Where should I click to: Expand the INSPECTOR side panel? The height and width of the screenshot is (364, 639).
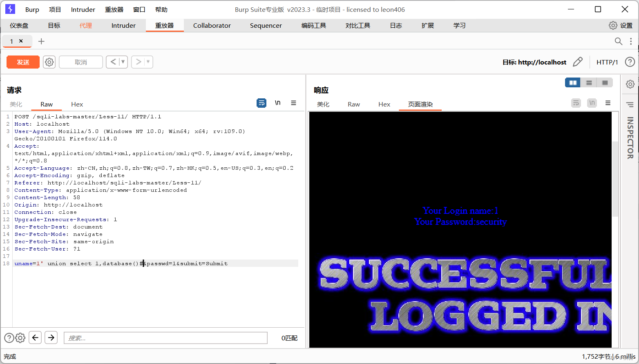(x=630, y=138)
